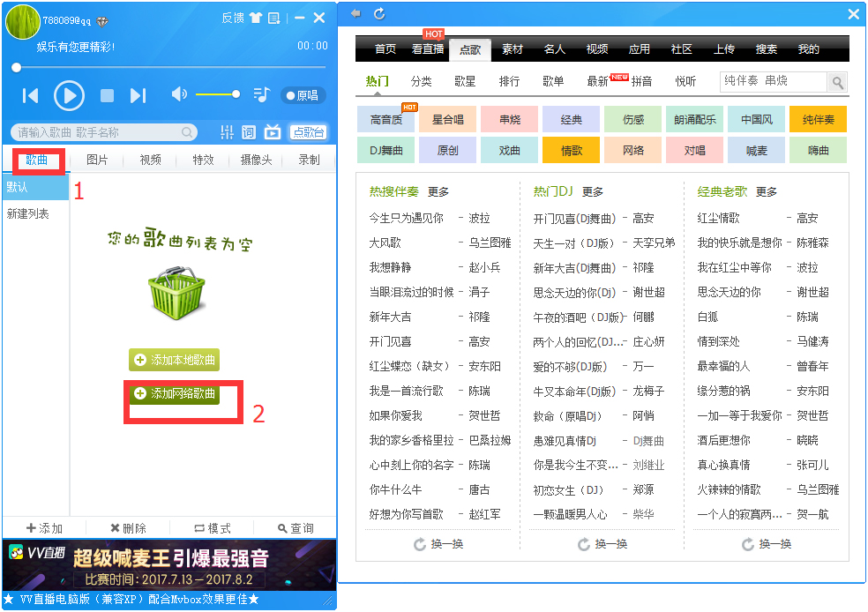The width and height of the screenshot is (868, 612).
Task: Toggle playback with the play button
Action: click(x=69, y=96)
